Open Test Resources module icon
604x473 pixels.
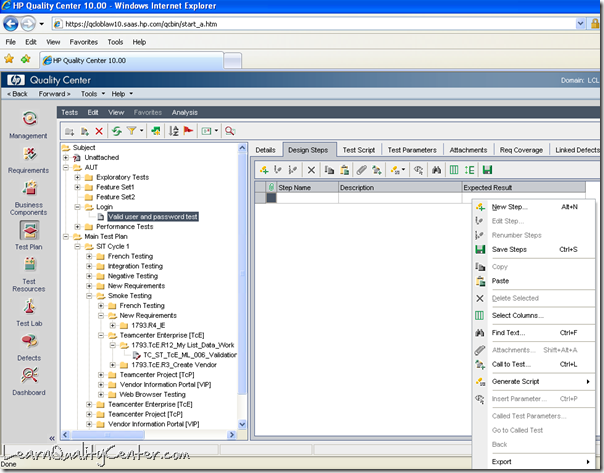(x=30, y=265)
